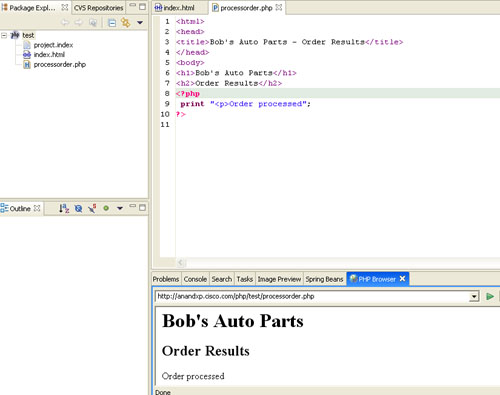Click the project.index file icon

coord(27,45)
